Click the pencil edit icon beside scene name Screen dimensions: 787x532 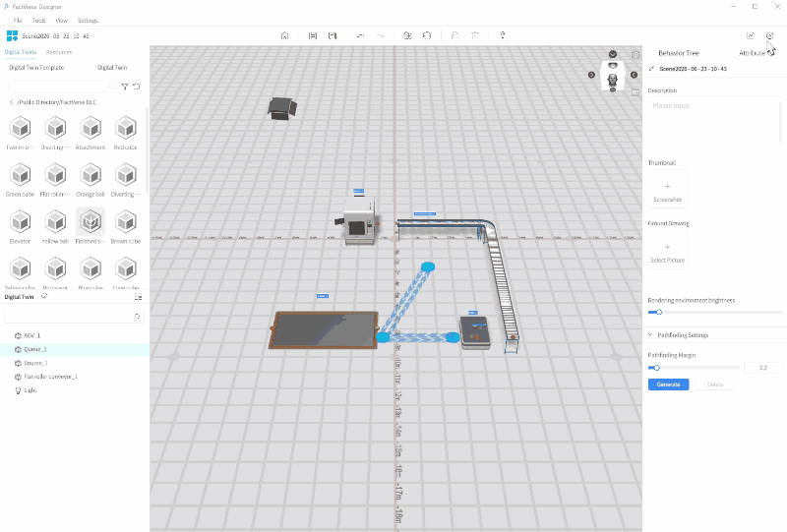pos(652,68)
